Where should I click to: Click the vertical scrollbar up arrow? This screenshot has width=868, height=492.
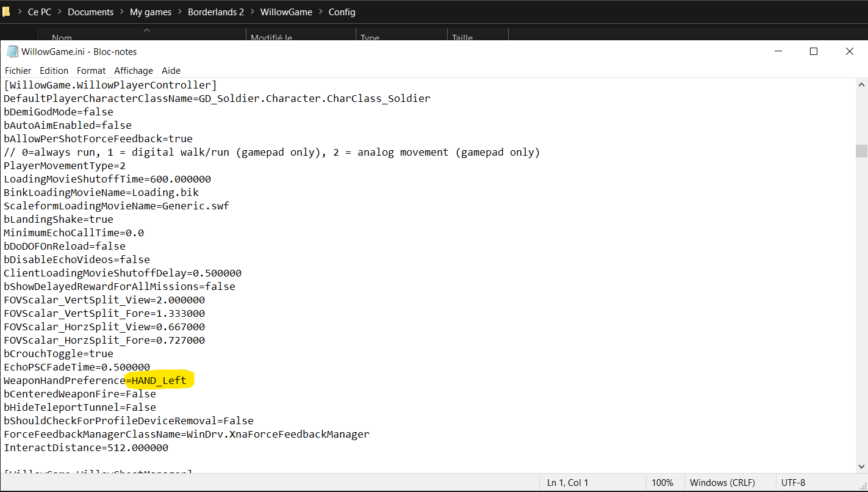pyautogui.click(x=861, y=85)
